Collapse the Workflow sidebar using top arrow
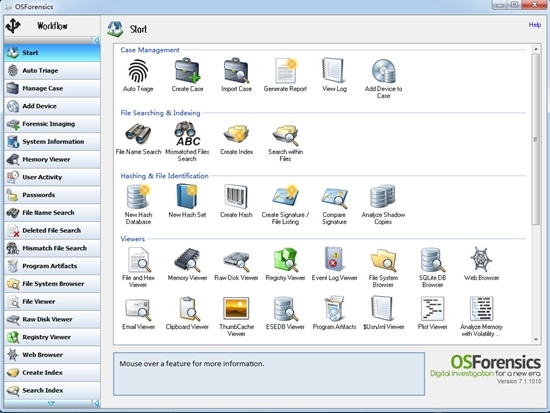This screenshot has width=550, height=413. 96,40
